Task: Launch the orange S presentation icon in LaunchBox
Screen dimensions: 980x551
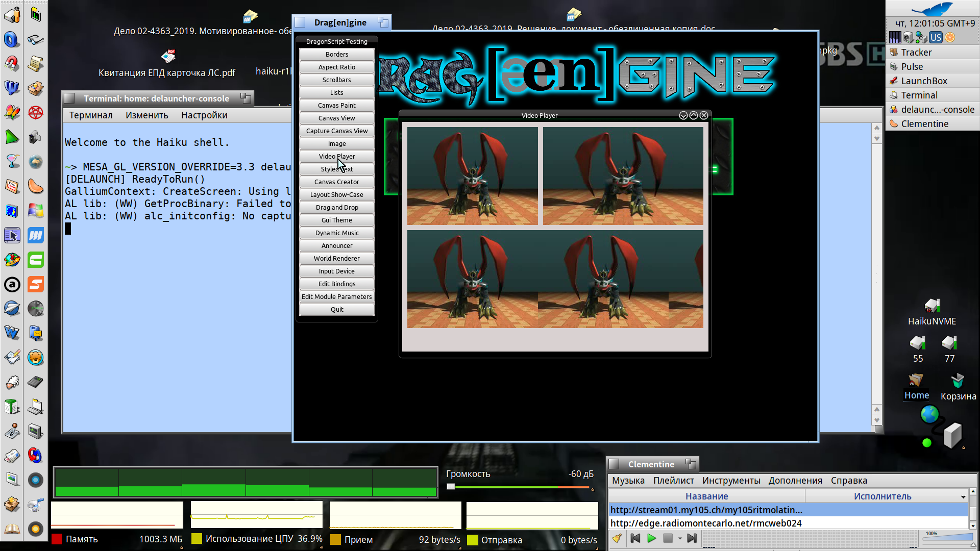Action: click(x=35, y=284)
